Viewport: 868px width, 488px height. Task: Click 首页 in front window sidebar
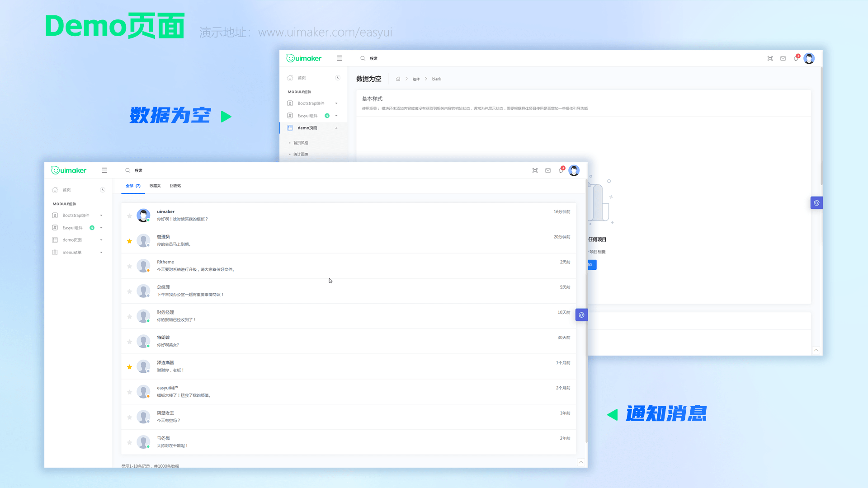67,190
